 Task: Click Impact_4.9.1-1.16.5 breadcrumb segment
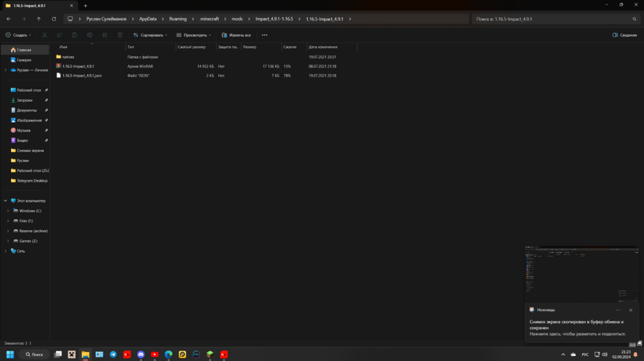point(274,19)
